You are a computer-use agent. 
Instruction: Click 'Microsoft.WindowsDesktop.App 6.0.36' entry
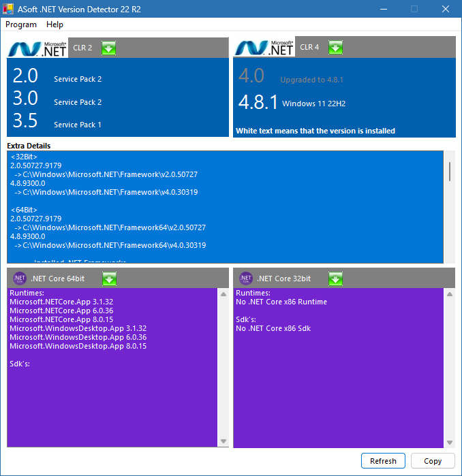click(x=78, y=337)
